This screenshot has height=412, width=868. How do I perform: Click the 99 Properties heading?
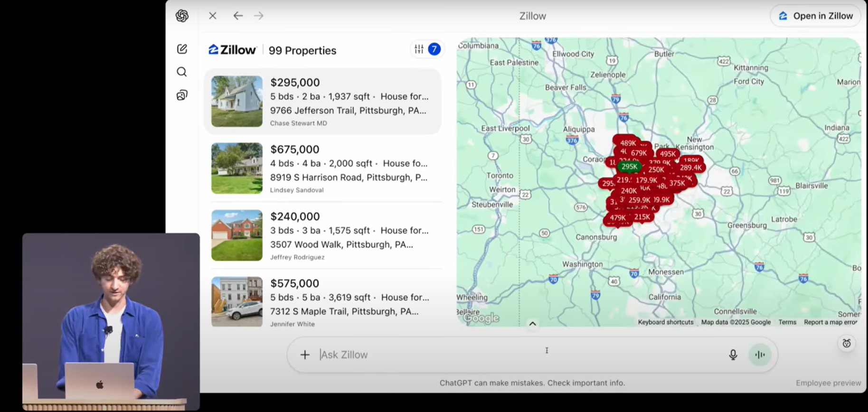coord(302,50)
